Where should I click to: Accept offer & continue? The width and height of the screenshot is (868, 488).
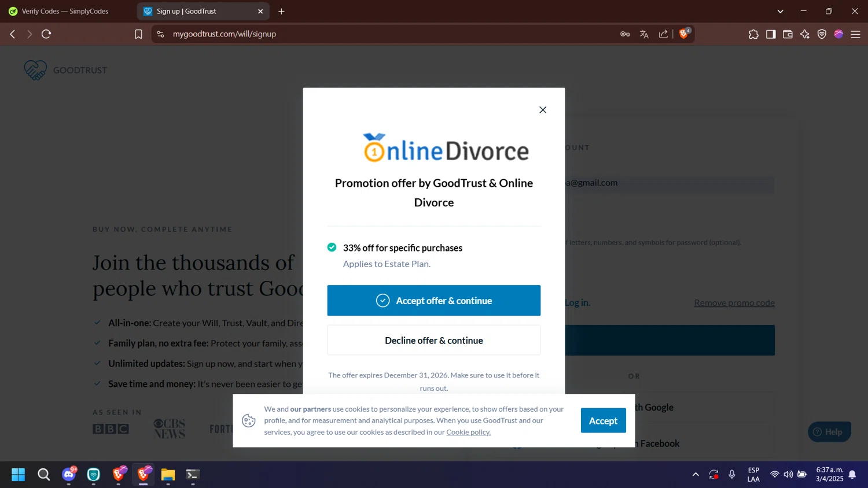coord(433,301)
